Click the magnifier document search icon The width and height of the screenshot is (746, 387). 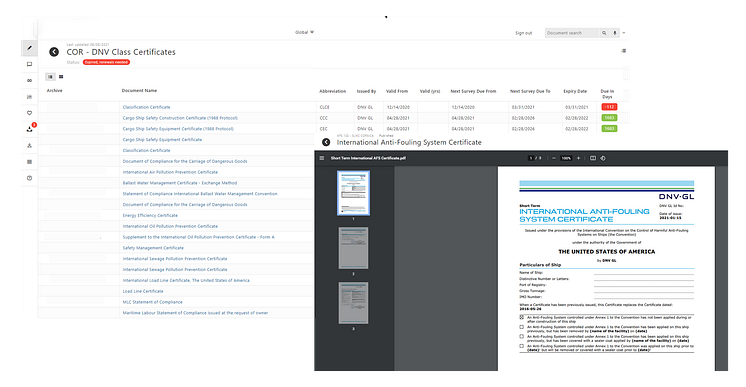point(604,33)
